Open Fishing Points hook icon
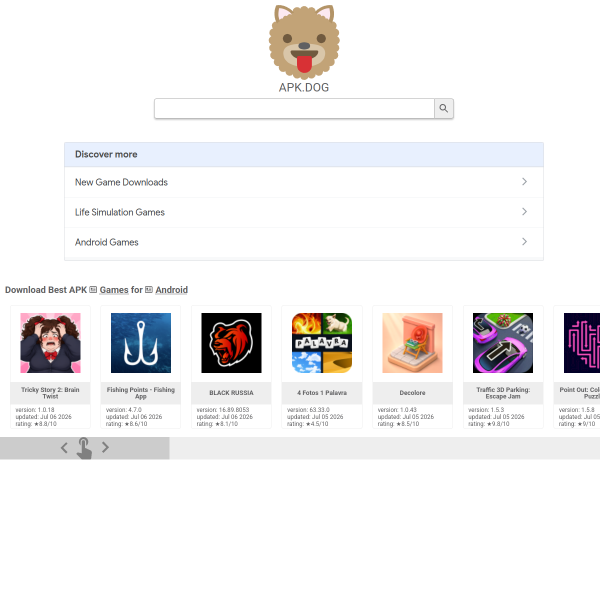Viewport: 600px width, 600px height. pyautogui.click(x=141, y=343)
